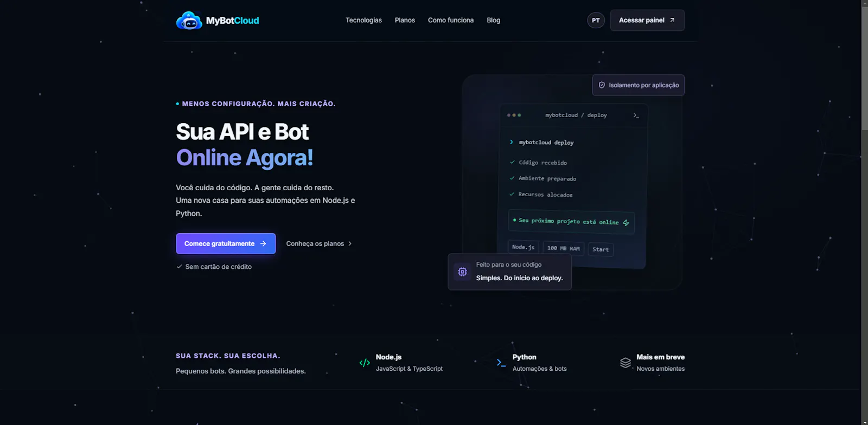Click the checkmark next to Ambiente preparado
Screen dimensions: 868x425
(x=512, y=178)
